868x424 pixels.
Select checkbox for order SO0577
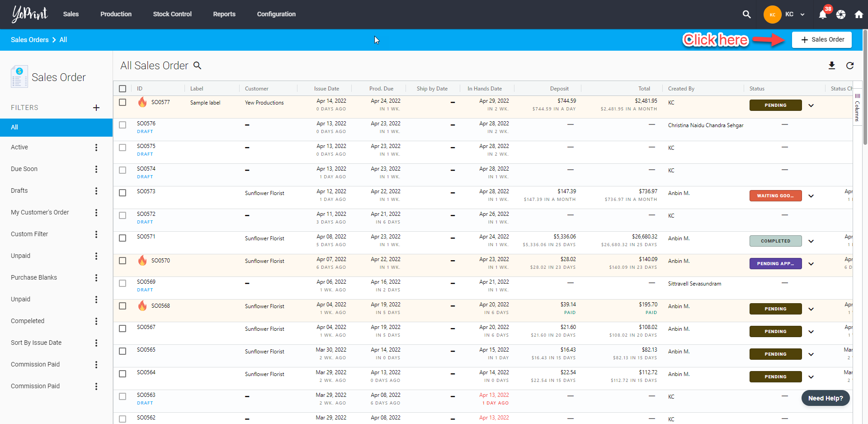123,102
